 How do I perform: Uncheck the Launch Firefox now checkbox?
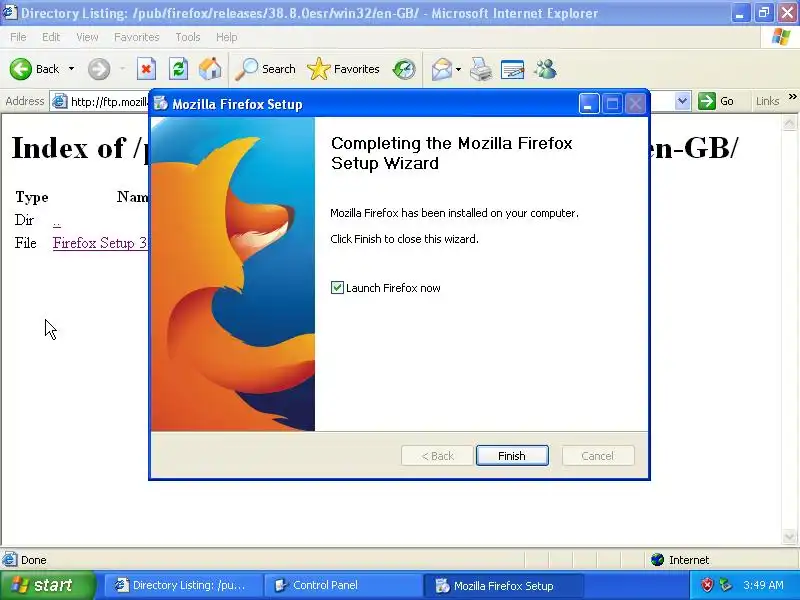337,288
